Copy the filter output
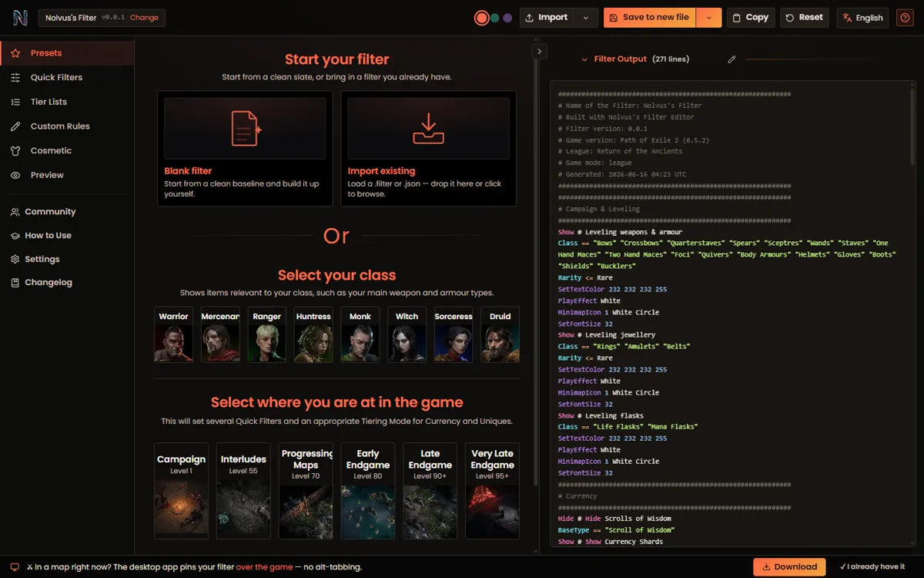This screenshot has height=578, width=924. coord(750,18)
